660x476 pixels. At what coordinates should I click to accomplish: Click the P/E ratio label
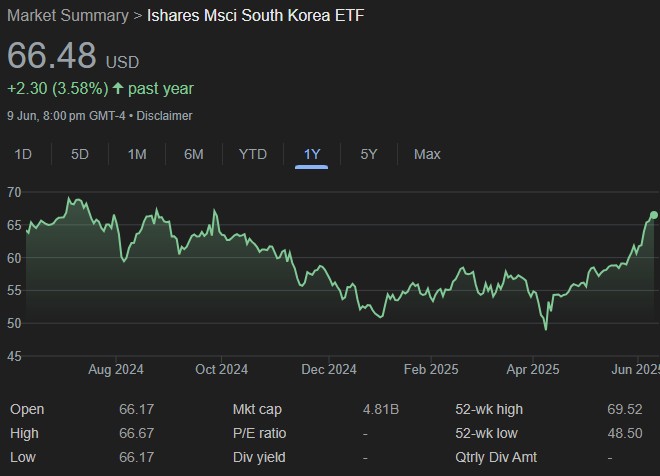coord(259,433)
